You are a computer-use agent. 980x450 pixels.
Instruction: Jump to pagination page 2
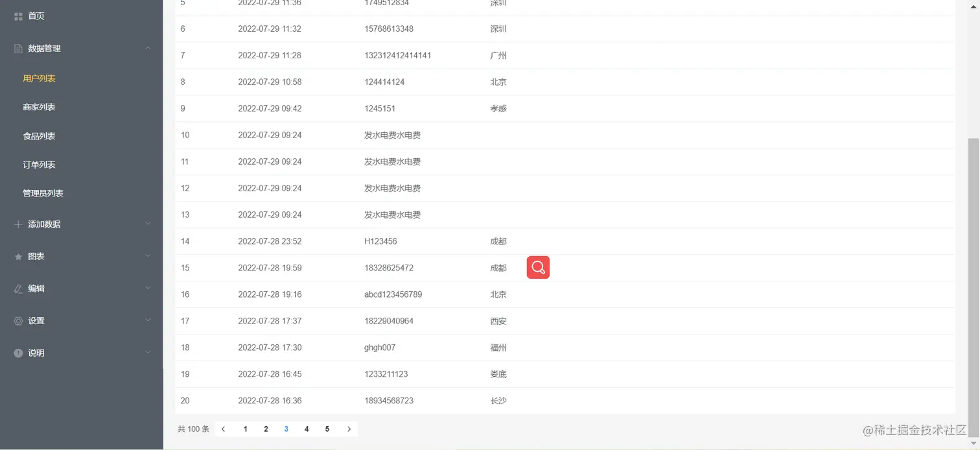tap(266, 429)
